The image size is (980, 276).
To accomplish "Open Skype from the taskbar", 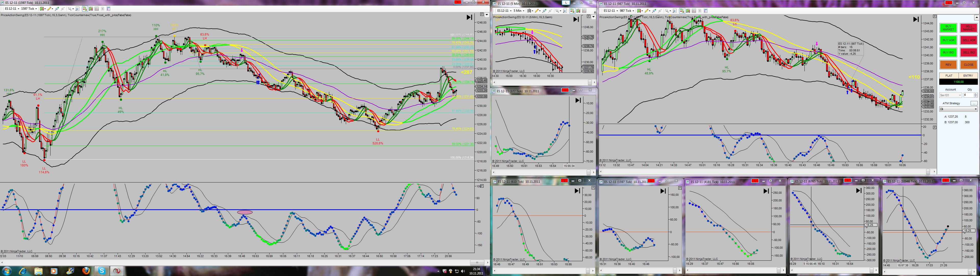I will click(x=102, y=271).
